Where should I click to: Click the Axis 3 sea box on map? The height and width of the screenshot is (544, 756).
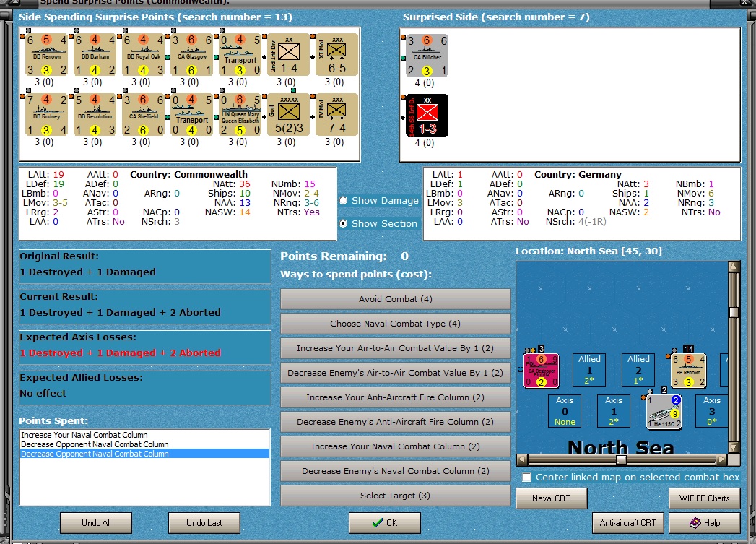click(x=712, y=411)
